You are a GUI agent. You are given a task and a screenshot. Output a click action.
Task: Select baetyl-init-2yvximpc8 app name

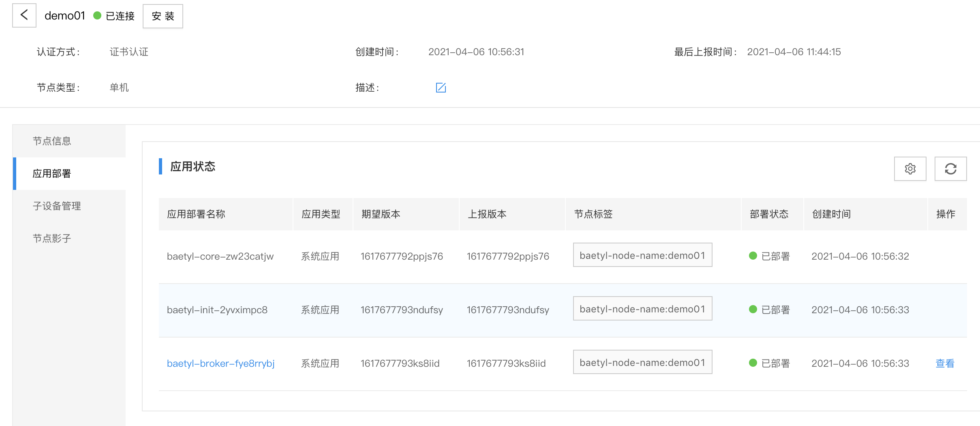(x=217, y=310)
